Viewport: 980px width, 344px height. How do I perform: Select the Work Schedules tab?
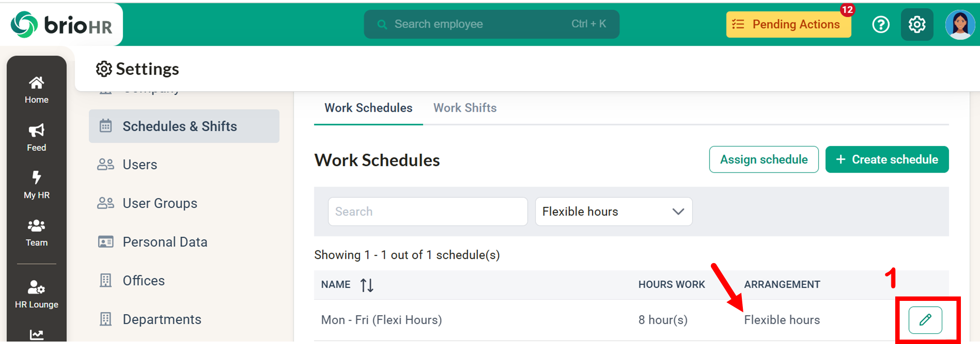tap(368, 108)
